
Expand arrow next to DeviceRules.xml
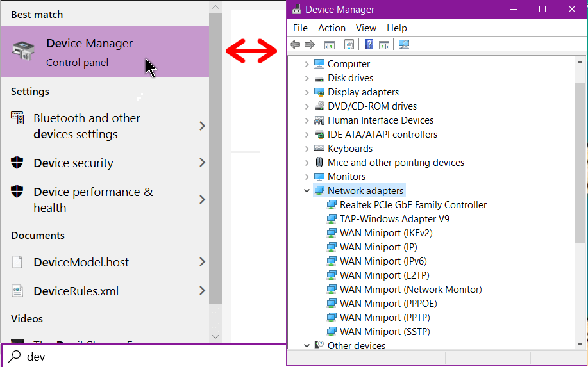[x=202, y=290]
